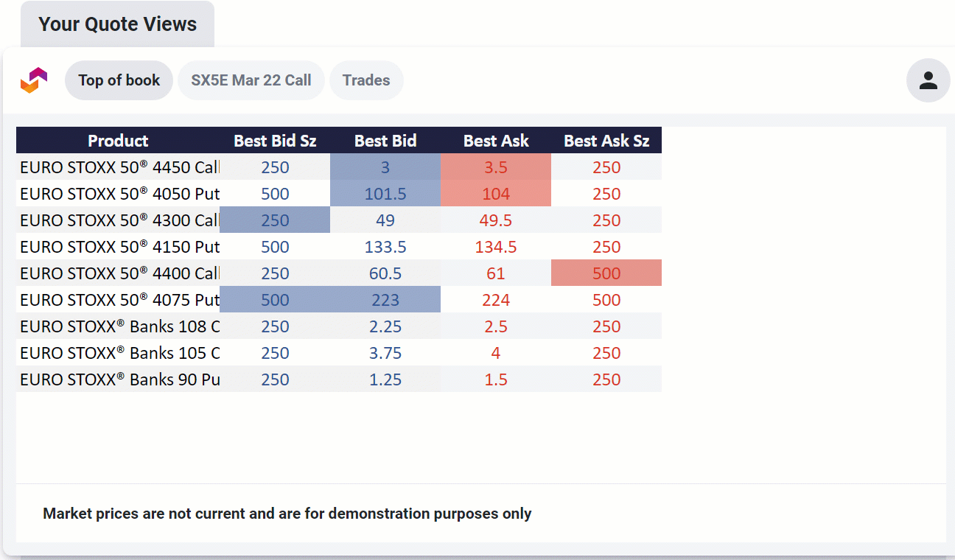
Task: Click highlighted bid size 500 for 4075 Put
Action: (275, 300)
